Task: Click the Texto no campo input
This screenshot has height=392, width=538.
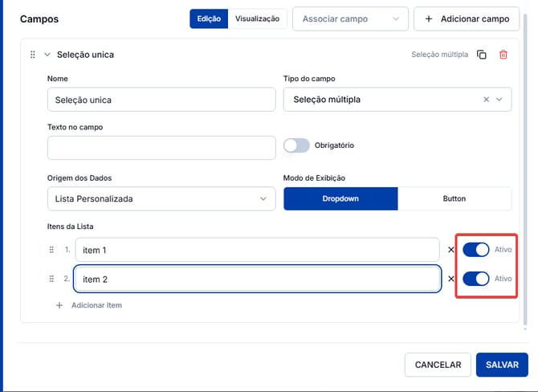Action: pos(161,148)
